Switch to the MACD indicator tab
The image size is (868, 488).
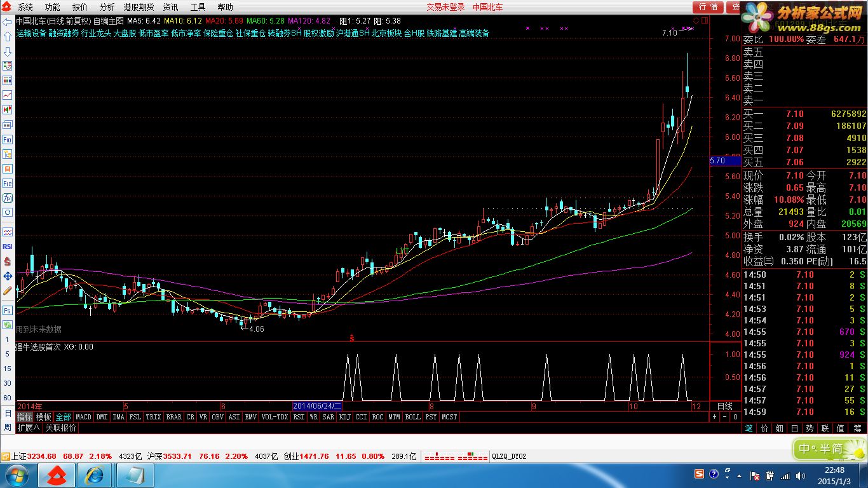point(83,417)
